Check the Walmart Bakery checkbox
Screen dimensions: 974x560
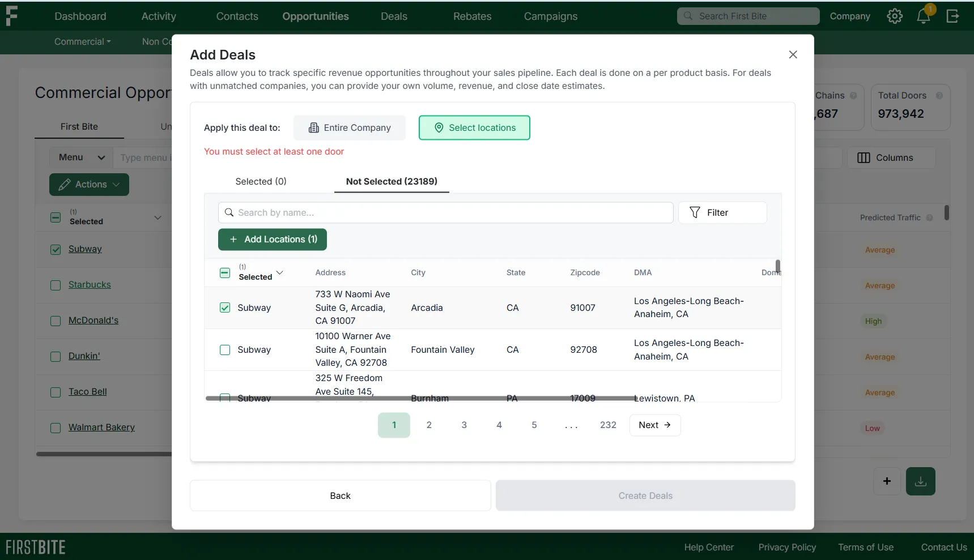(56, 428)
